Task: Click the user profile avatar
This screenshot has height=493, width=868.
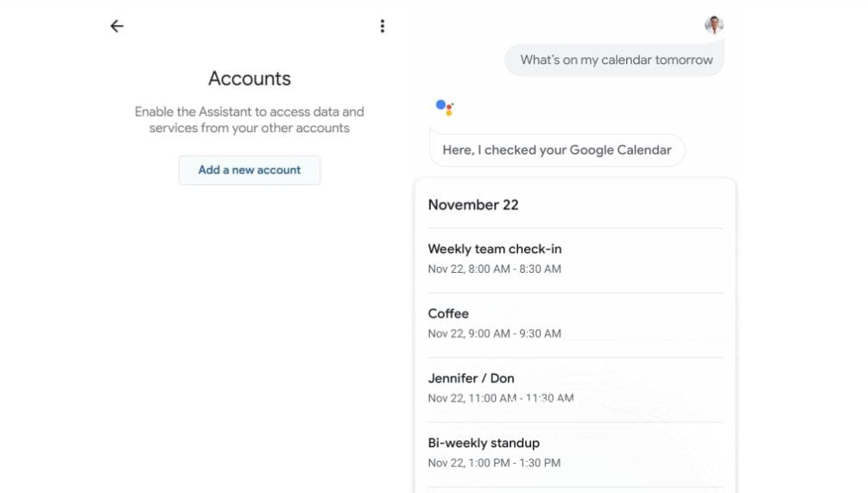Action: 713,24
